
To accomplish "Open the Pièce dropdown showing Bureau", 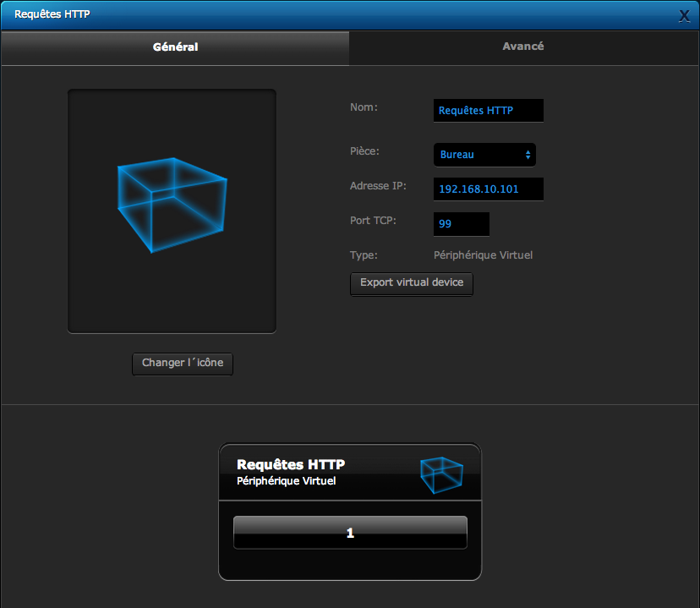I will pyautogui.click(x=484, y=155).
